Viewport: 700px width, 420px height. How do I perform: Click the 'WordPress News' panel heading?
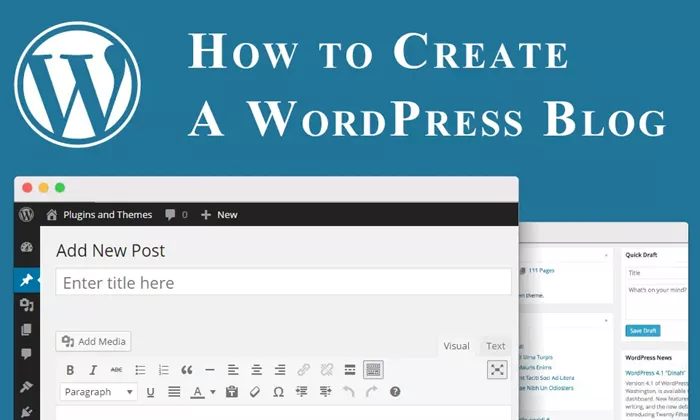pyautogui.click(x=648, y=358)
